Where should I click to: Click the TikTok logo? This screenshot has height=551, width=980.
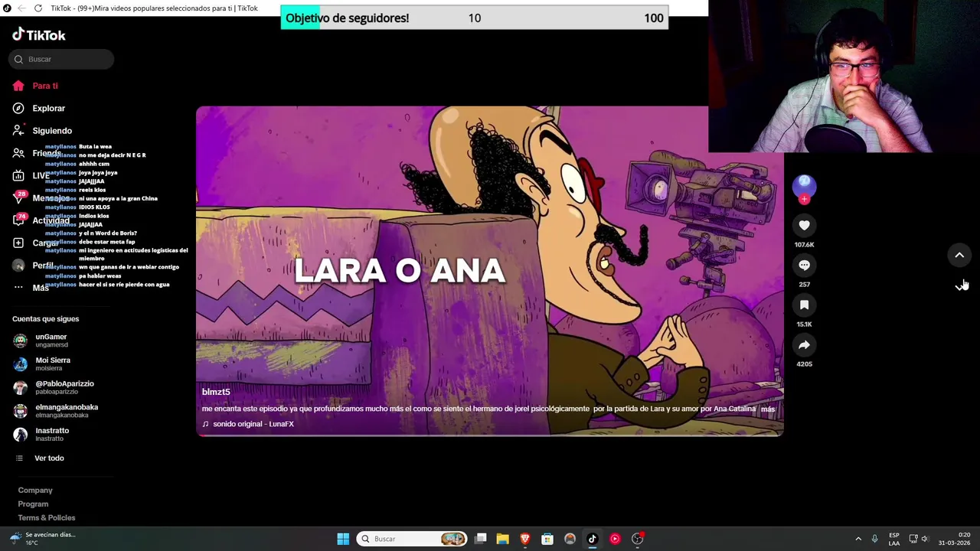[39, 34]
